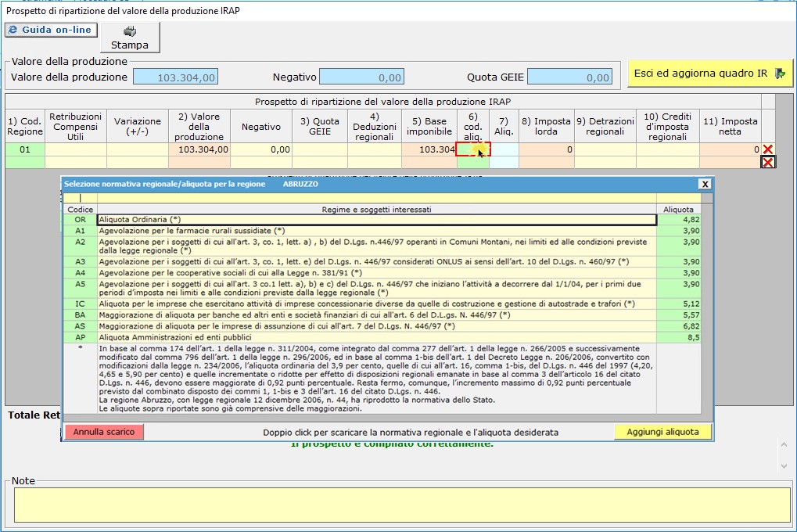Click the '11) Imposta netta' column header
This screenshot has width=797, height=532.
coord(730,127)
